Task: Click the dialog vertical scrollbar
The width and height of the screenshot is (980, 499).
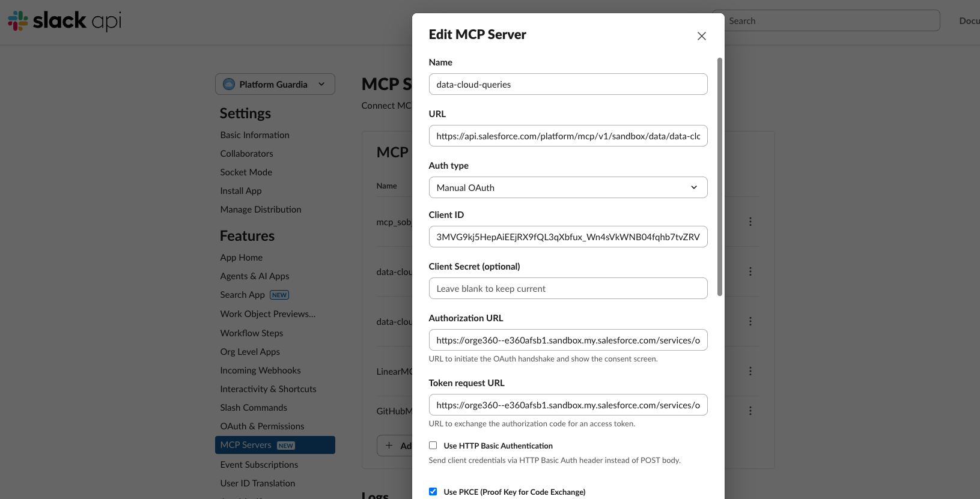Action: [x=720, y=177]
